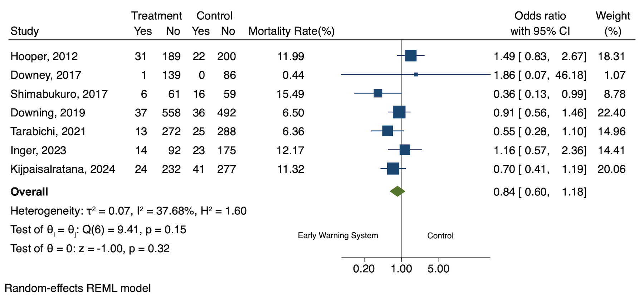Click the small Downey, 2017 square marker
Image resolution: width=644 pixels, height=298 pixels.
point(416,74)
